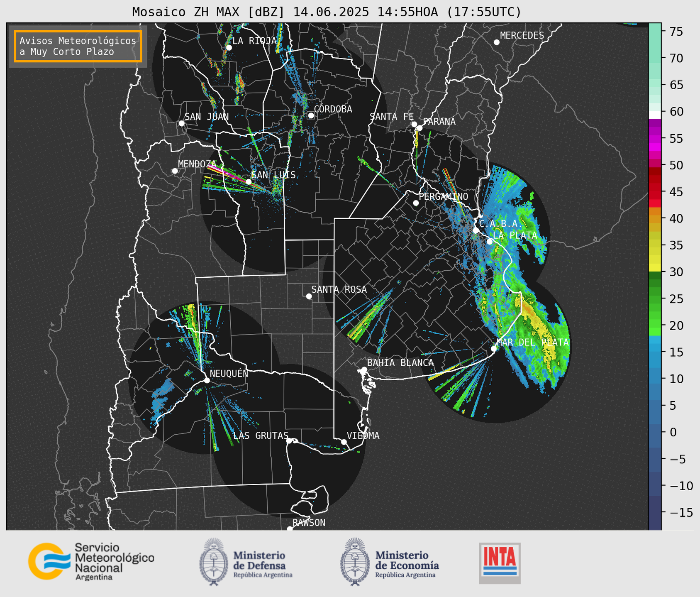The height and width of the screenshot is (597, 700).
Task: Click the INTA logo
Action: [x=500, y=563]
